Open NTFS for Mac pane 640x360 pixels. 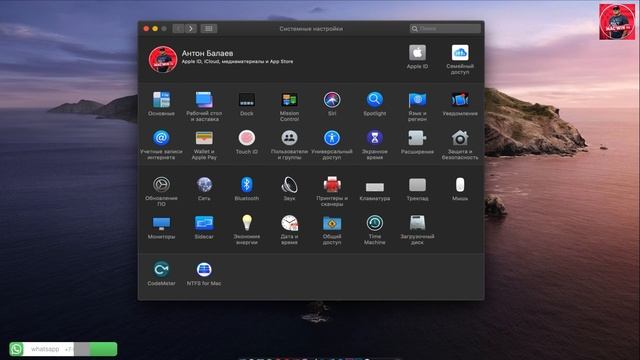204,270
